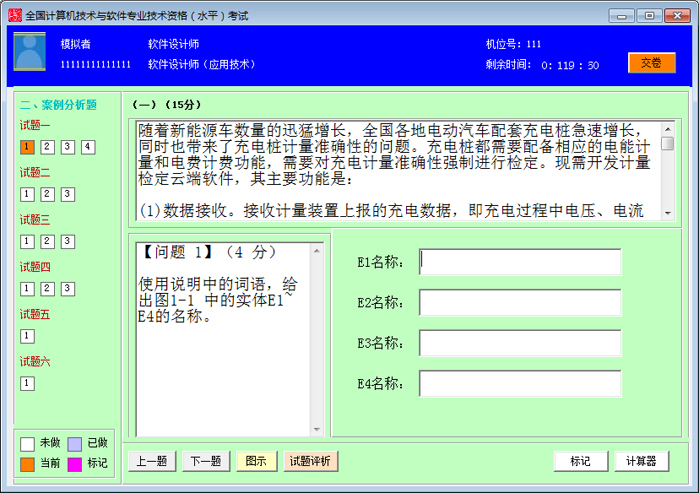
Task: Go to previous question with 上一题
Action: click(152, 461)
